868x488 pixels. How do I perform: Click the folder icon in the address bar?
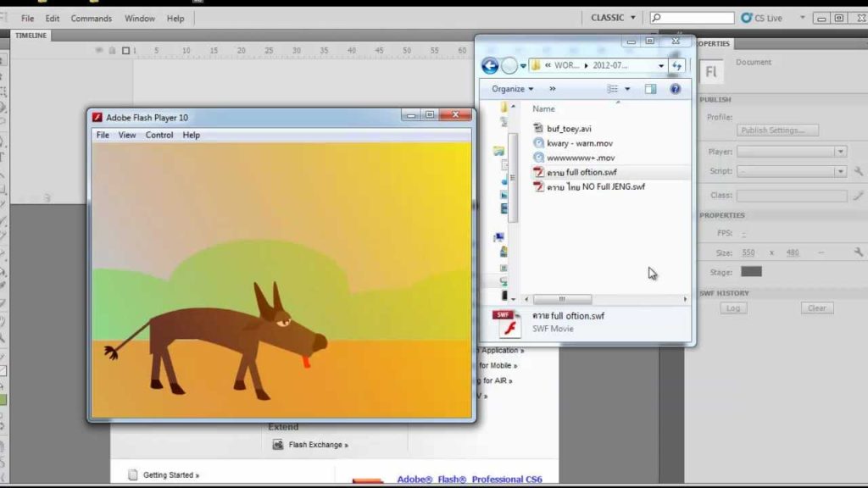[536, 65]
